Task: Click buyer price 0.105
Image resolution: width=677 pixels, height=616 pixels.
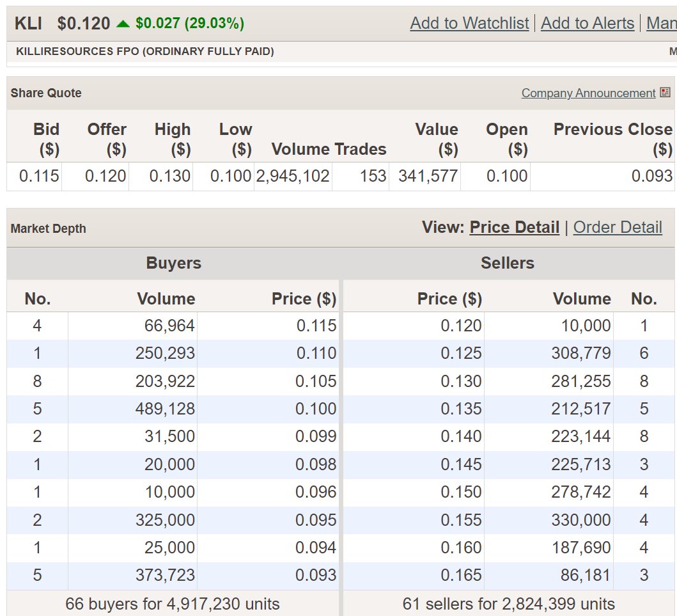Action: click(x=316, y=381)
